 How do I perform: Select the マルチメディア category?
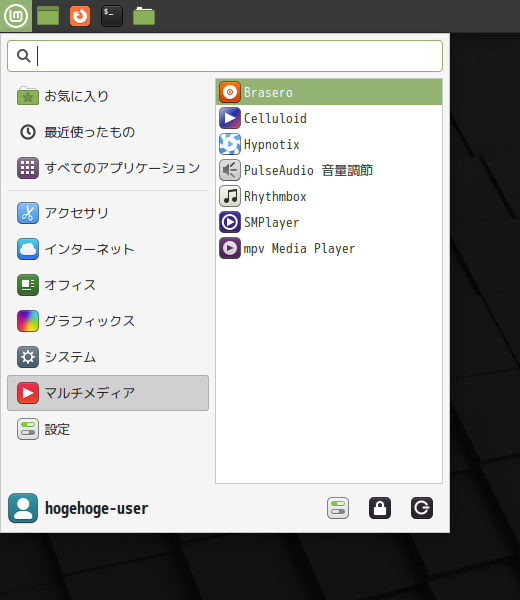108,393
